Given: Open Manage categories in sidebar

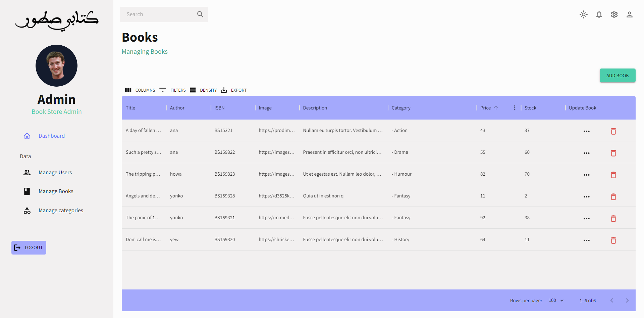Looking at the screenshot, I should [61, 211].
